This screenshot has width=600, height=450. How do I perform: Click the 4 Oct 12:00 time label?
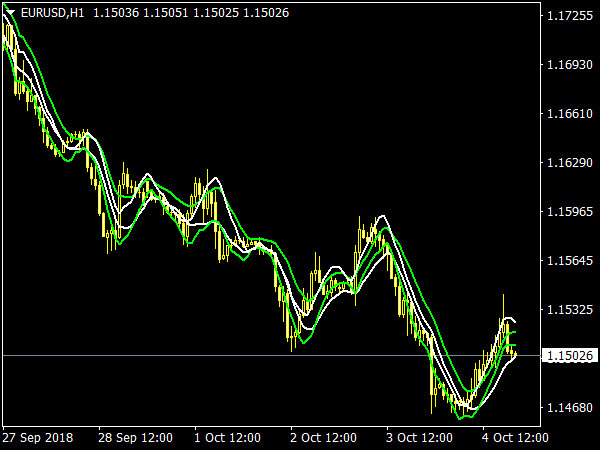[515, 437]
